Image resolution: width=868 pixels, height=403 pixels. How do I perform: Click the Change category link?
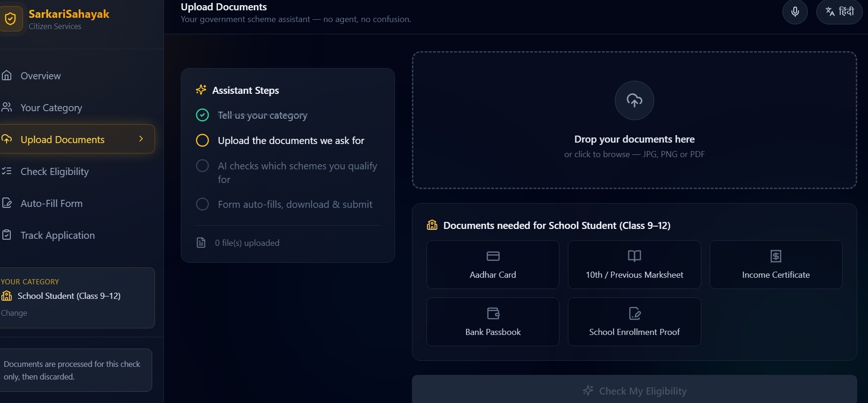[x=14, y=313]
